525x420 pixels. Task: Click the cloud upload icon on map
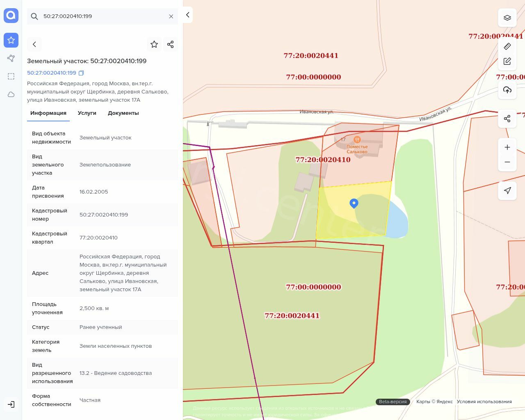(x=507, y=90)
